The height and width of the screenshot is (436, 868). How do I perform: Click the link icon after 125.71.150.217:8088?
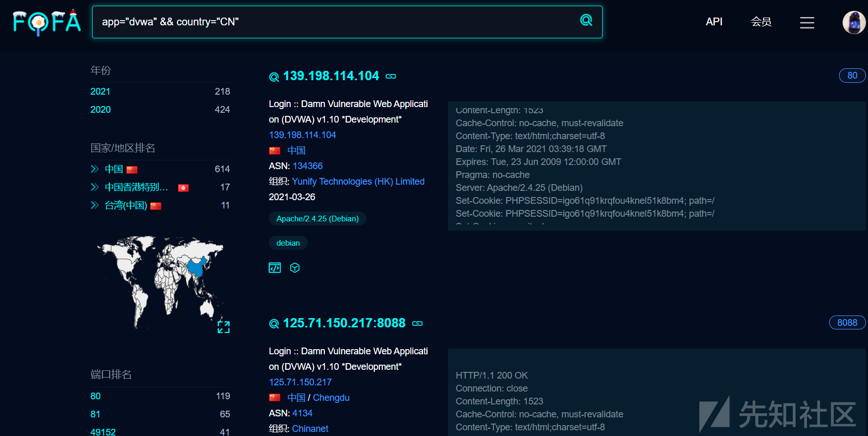tap(417, 323)
